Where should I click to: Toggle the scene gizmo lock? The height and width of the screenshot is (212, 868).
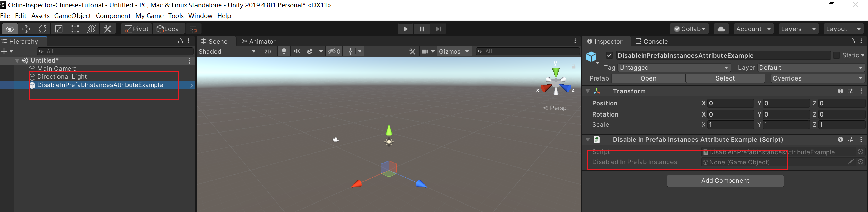coord(573,66)
